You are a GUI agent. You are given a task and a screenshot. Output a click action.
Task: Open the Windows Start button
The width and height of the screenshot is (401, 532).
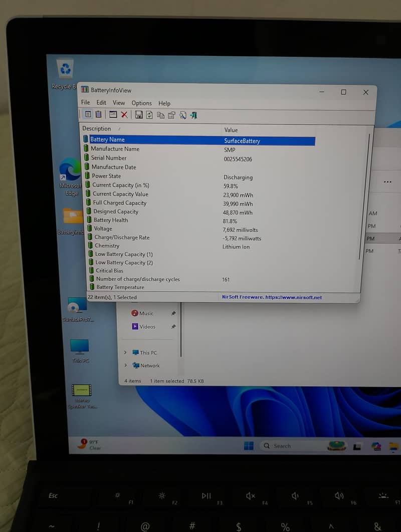coord(249,445)
